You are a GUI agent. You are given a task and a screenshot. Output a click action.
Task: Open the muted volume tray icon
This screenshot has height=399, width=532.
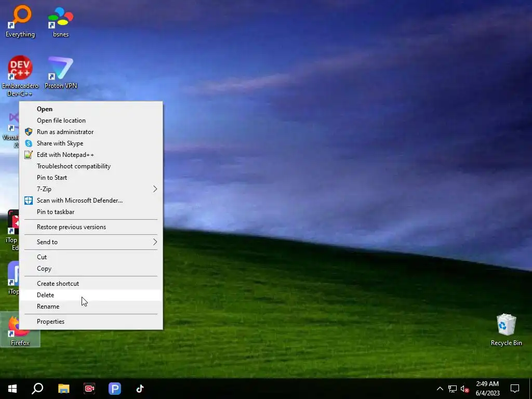tap(465, 389)
